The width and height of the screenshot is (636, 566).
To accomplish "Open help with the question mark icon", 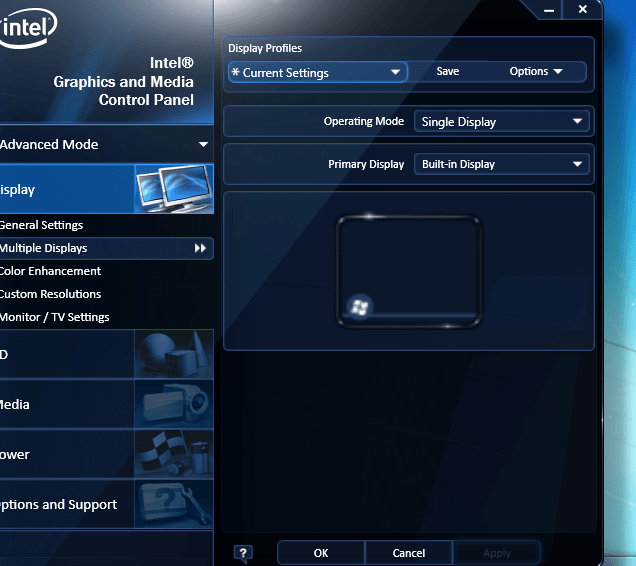I will coord(243,553).
